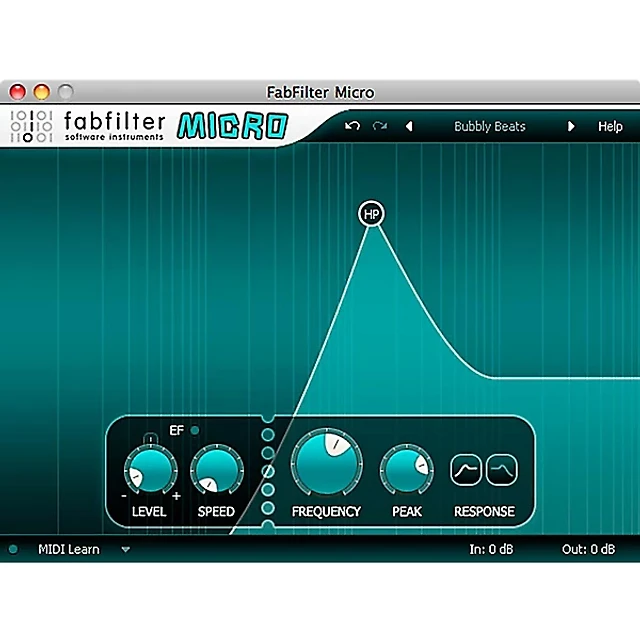640x640 pixels.
Task: Click the Micro product logo
Action: [x=232, y=126]
